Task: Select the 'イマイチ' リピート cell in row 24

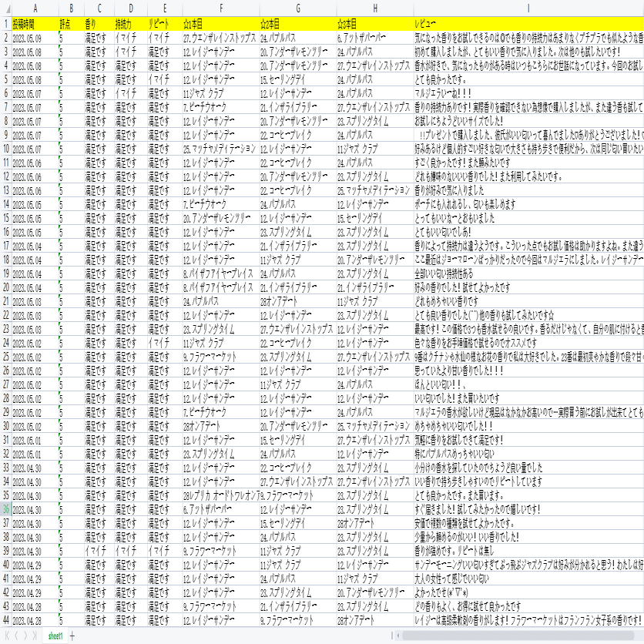Action: click(x=165, y=343)
